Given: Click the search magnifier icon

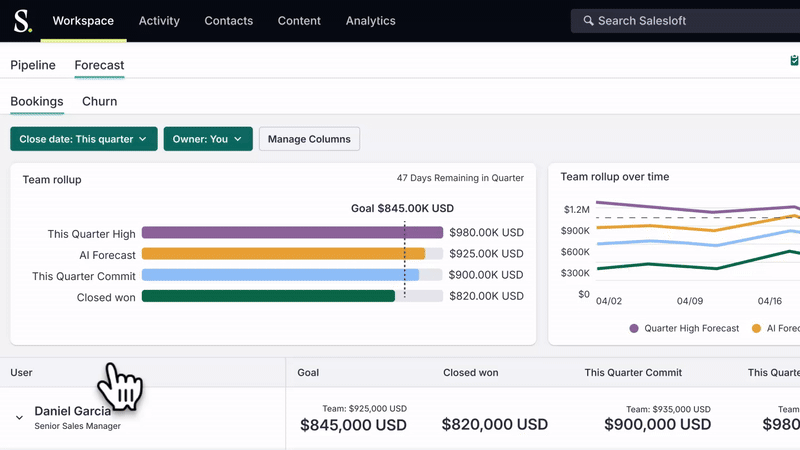Looking at the screenshot, I should [588, 20].
